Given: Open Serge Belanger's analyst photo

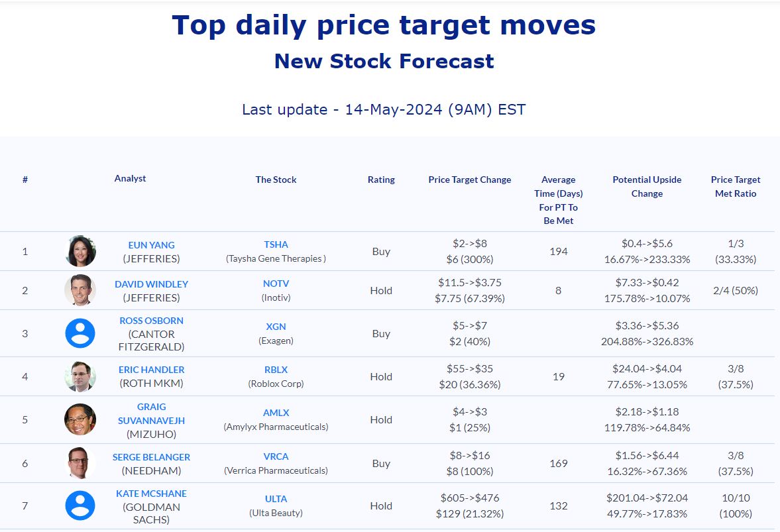Looking at the screenshot, I should [x=80, y=463].
